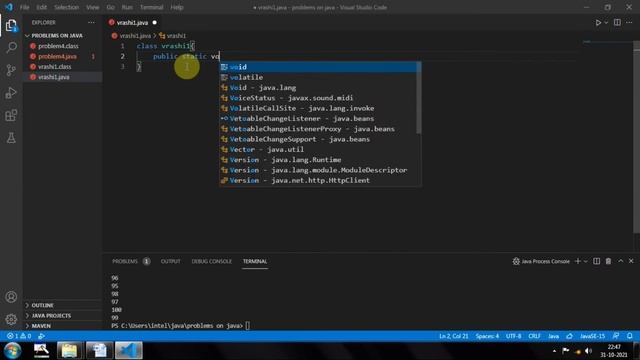The height and width of the screenshot is (360, 640).
Task: Click 'CRLF' end of line setting
Action: pos(534,336)
